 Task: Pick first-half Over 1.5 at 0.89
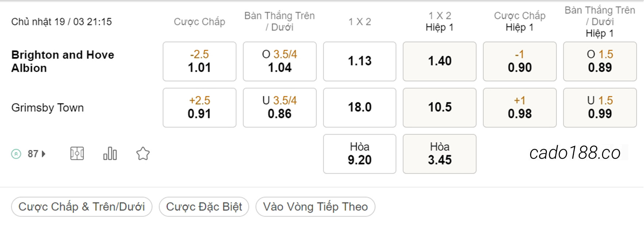point(600,61)
